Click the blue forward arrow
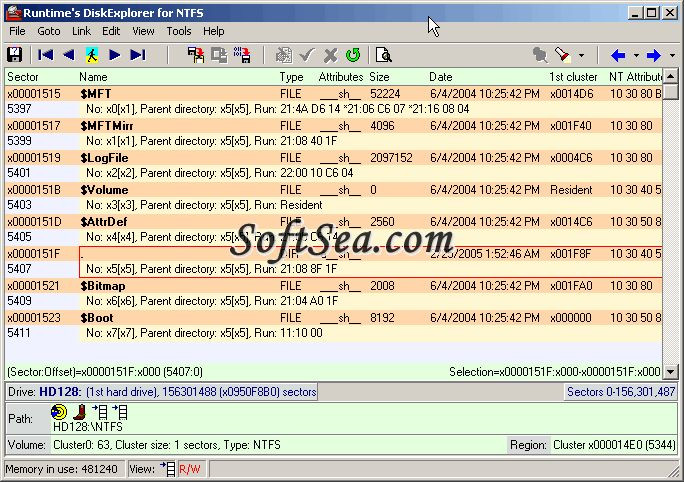This screenshot has height=482, width=684. click(653, 55)
